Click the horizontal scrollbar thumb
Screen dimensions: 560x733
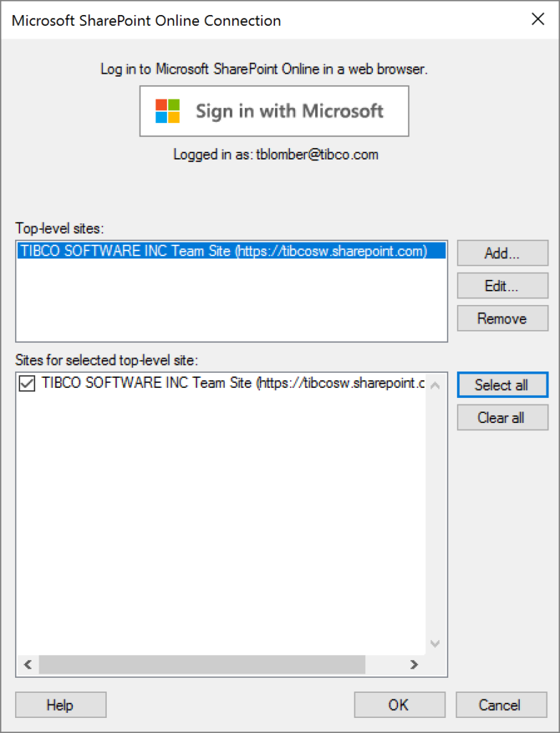[x=202, y=664]
